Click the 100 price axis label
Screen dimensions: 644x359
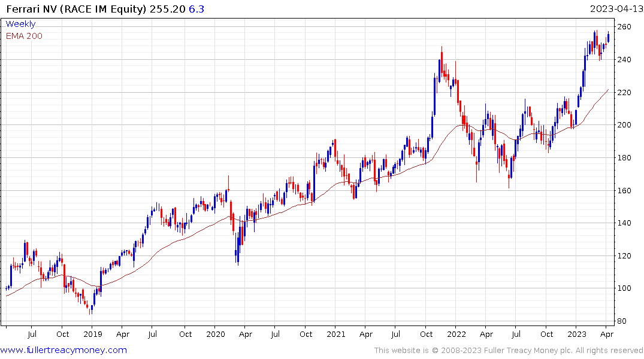point(624,288)
